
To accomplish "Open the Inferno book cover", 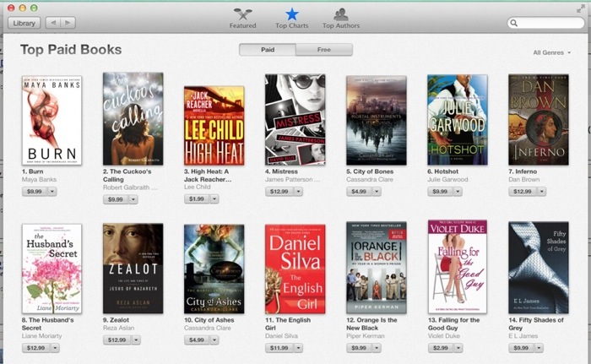I will [x=539, y=119].
